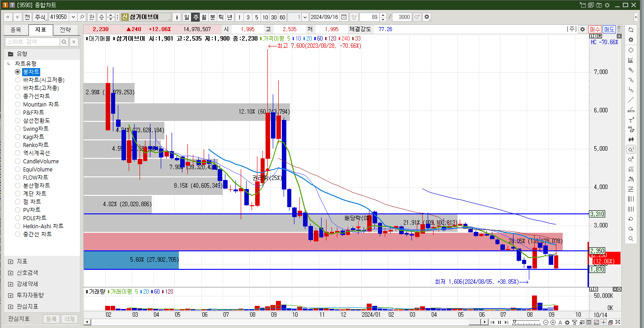Click the 전 button in the toolbar

(x=27, y=17)
